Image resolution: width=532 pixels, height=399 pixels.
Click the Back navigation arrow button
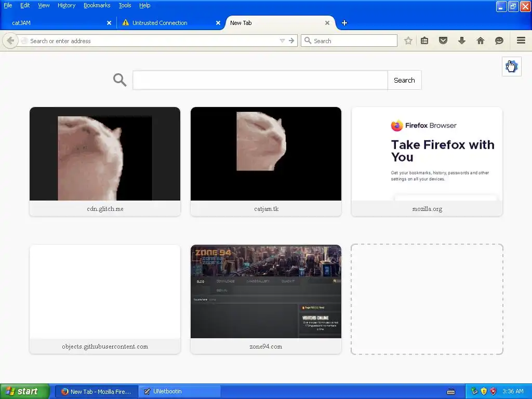pos(10,41)
